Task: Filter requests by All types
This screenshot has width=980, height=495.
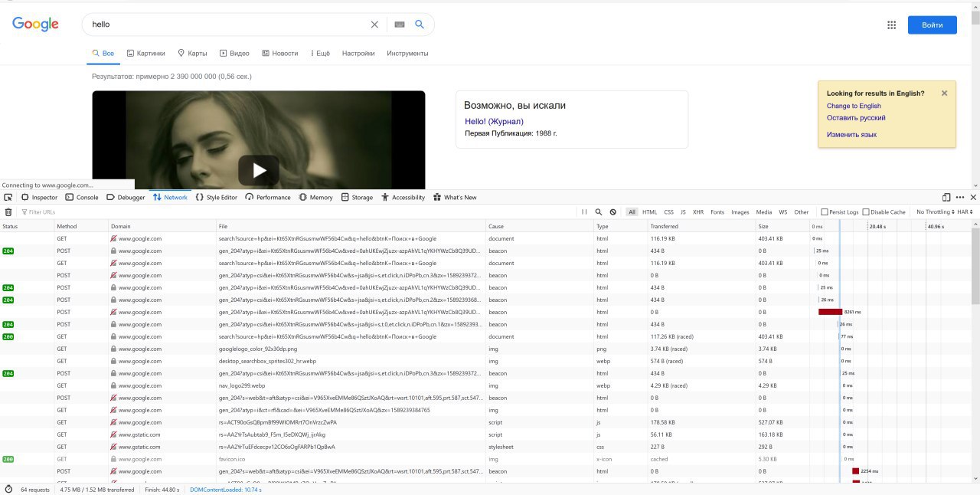Action: [x=632, y=212]
